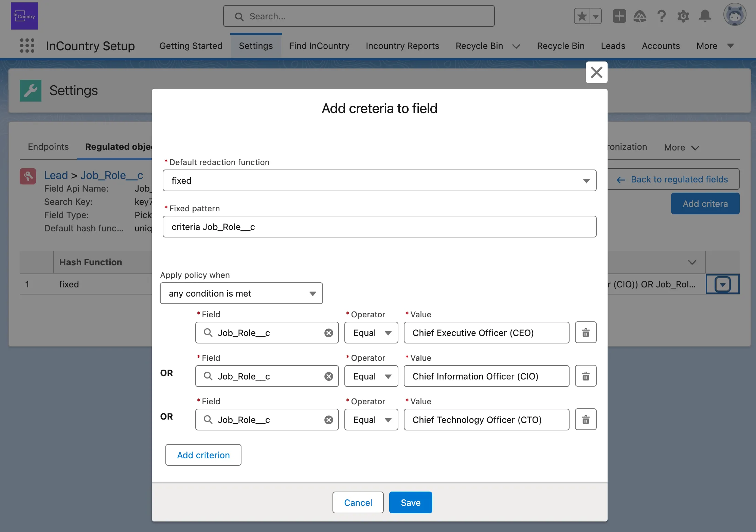The image size is (756, 532).
Task: Clear the Field value in CTO row
Action: tap(328, 420)
